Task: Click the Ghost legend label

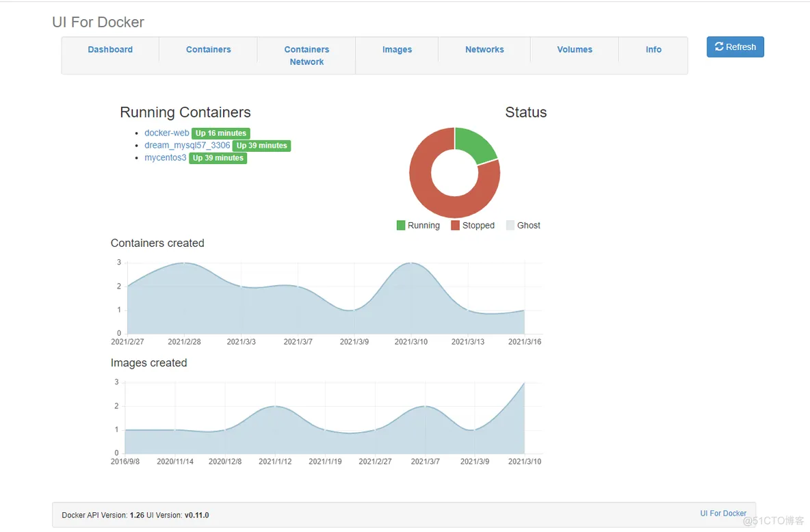Action: pos(528,226)
